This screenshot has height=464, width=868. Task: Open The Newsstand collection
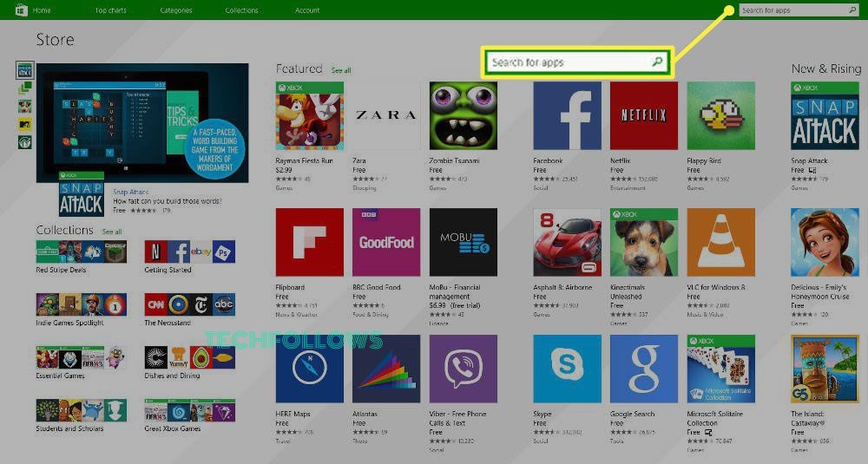pos(190,304)
